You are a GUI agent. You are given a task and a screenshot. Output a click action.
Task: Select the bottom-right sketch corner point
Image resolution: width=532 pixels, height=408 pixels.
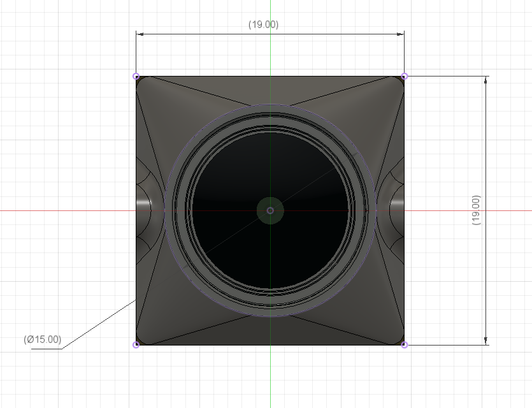[x=404, y=345]
